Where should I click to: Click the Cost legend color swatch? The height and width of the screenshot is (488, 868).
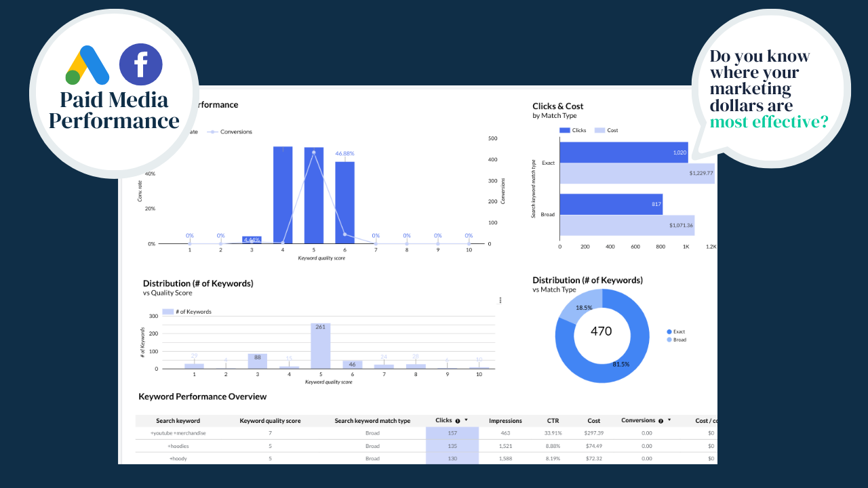tap(599, 130)
